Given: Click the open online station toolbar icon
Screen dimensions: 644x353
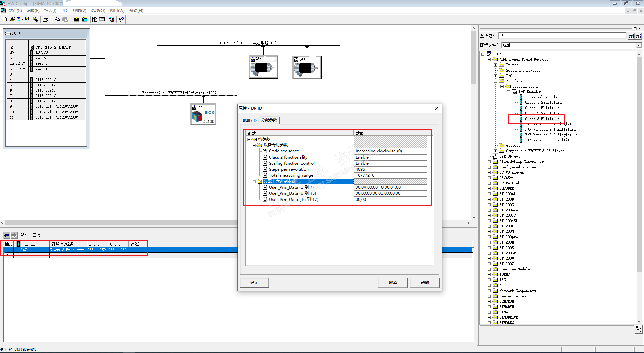Looking at the screenshot, I should click(20, 19).
